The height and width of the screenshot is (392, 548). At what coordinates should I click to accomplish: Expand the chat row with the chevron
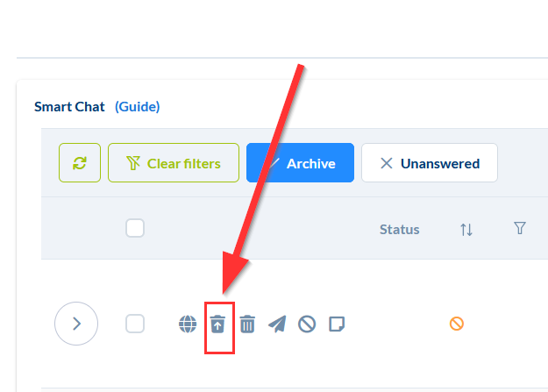click(76, 324)
